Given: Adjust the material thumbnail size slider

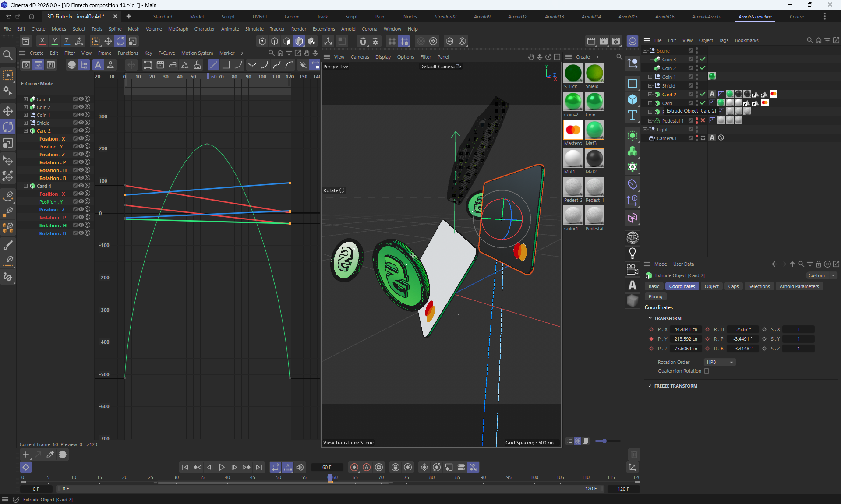Looking at the screenshot, I should coord(604,441).
